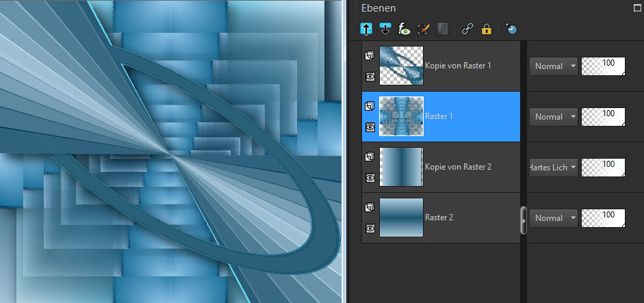This screenshot has width=644, height=303.
Task: Open Hartes Licht blend mode dropdown
Action: click(x=553, y=168)
